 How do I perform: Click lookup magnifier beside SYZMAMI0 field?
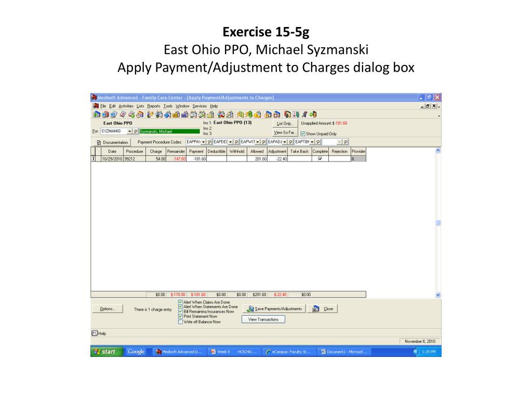click(x=136, y=131)
